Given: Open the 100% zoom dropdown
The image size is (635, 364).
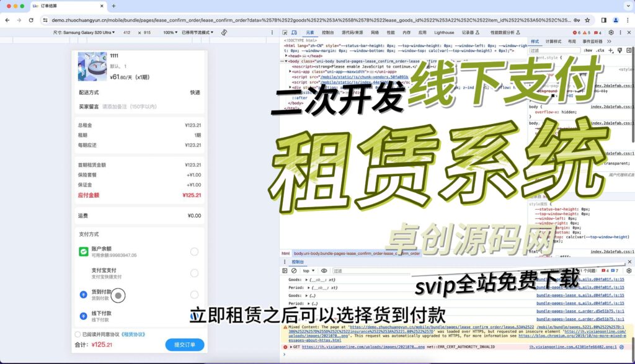Looking at the screenshot, I should pos(170,32).
